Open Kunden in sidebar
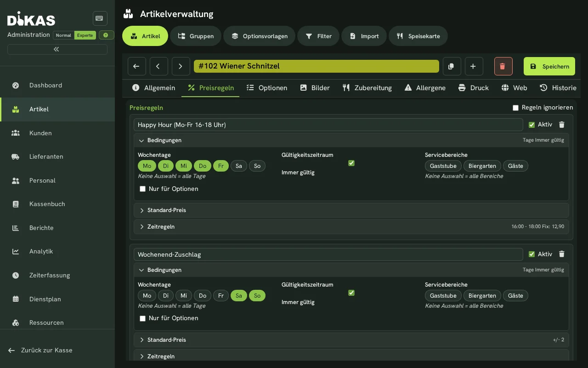Image resolution: width=588 pixels, height=368 pixels. pyautogui.click(x=57, y=133)
